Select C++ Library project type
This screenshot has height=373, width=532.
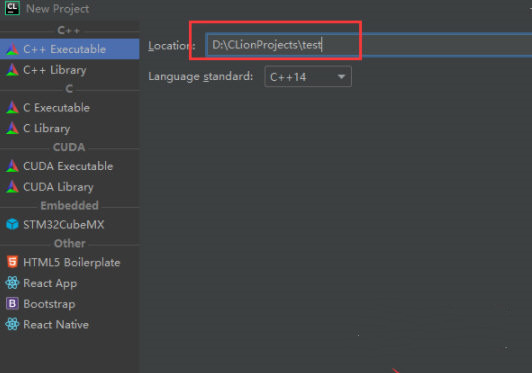[70, 70]
